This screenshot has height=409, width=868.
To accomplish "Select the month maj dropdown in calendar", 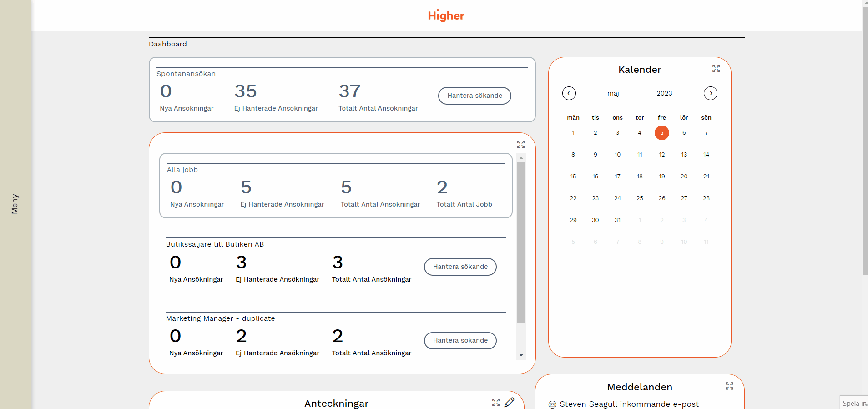I will point(613,93).
